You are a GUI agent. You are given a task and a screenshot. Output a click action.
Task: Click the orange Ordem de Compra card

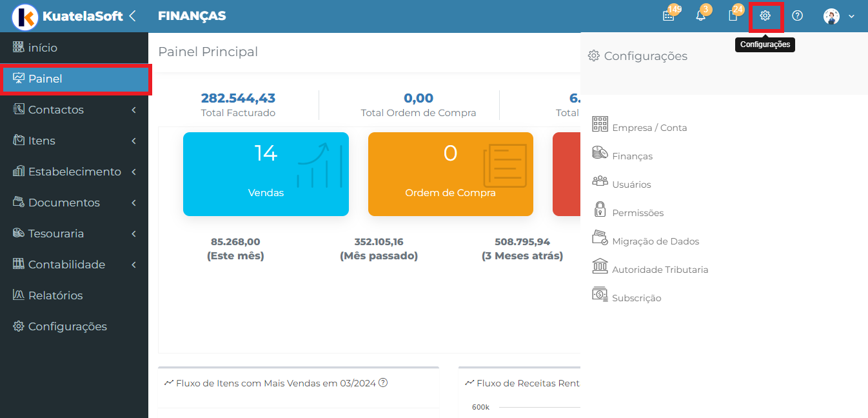click(x=451, y=174)
